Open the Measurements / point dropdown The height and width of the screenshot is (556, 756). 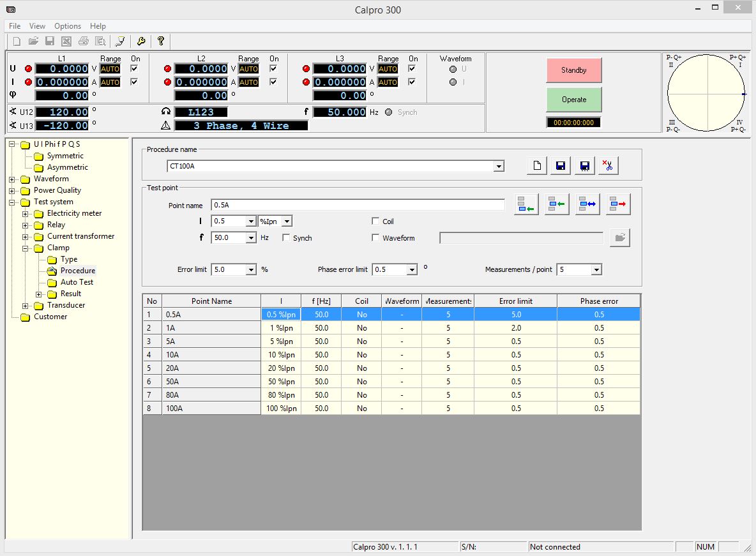pyautogui.click(x=596, y=269)
